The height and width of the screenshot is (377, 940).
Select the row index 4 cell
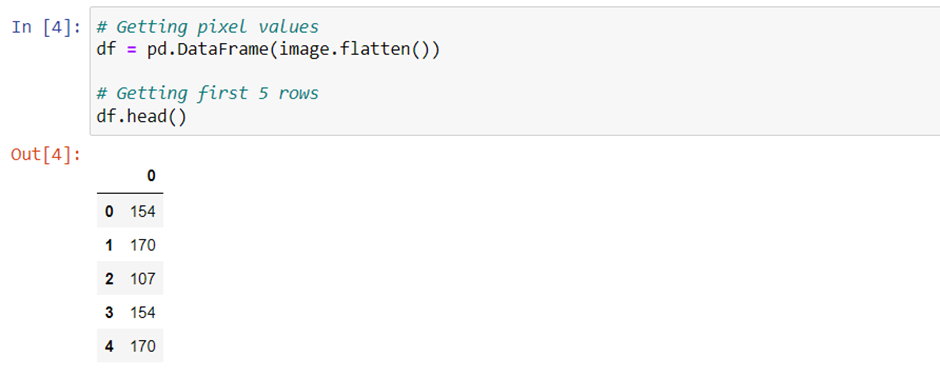[109, 346]
